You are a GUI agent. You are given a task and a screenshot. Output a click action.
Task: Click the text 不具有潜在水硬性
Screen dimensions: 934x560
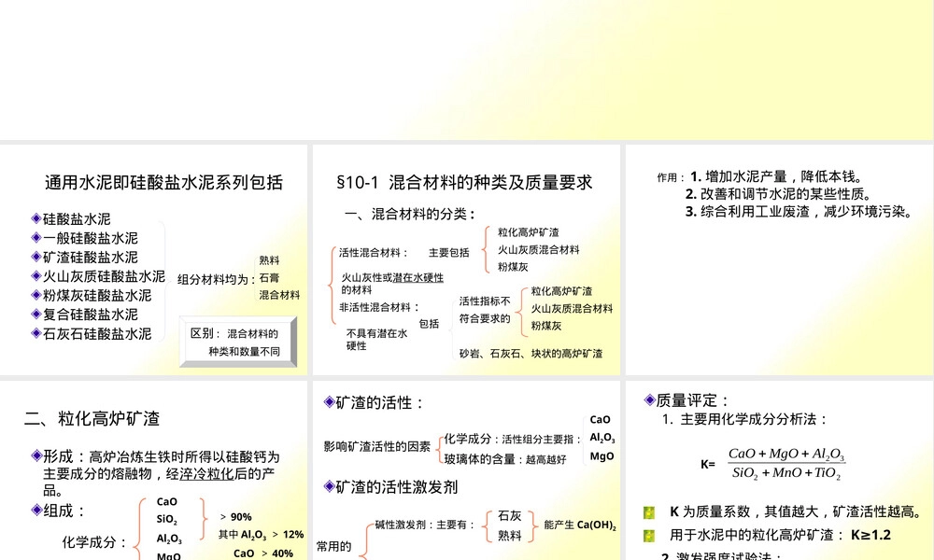point(377,339)
